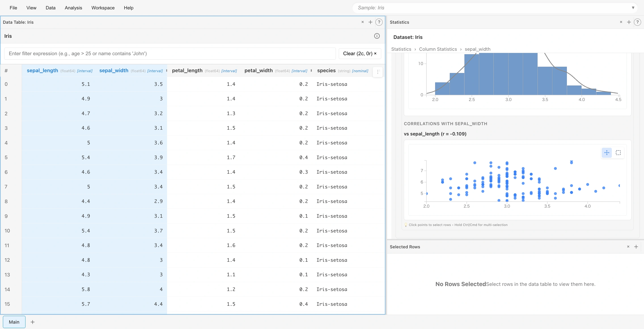Open help for the Statistics panel
The image size is (644, 329).
pos(638,22)
